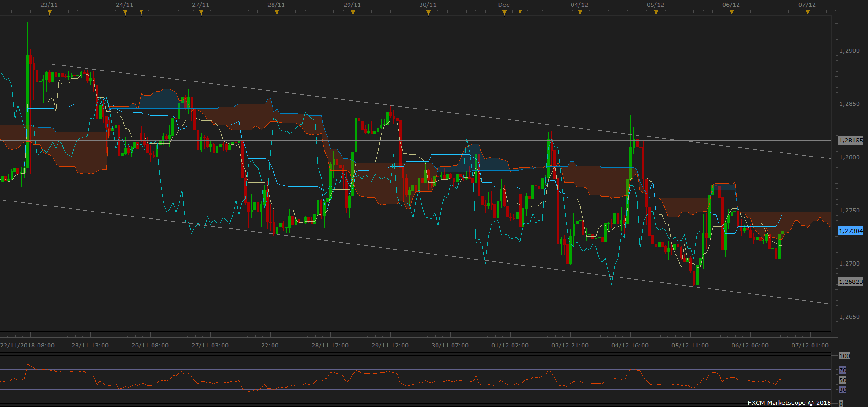
Task: Select the 04/12 date marker triangle
Action: 580,13
